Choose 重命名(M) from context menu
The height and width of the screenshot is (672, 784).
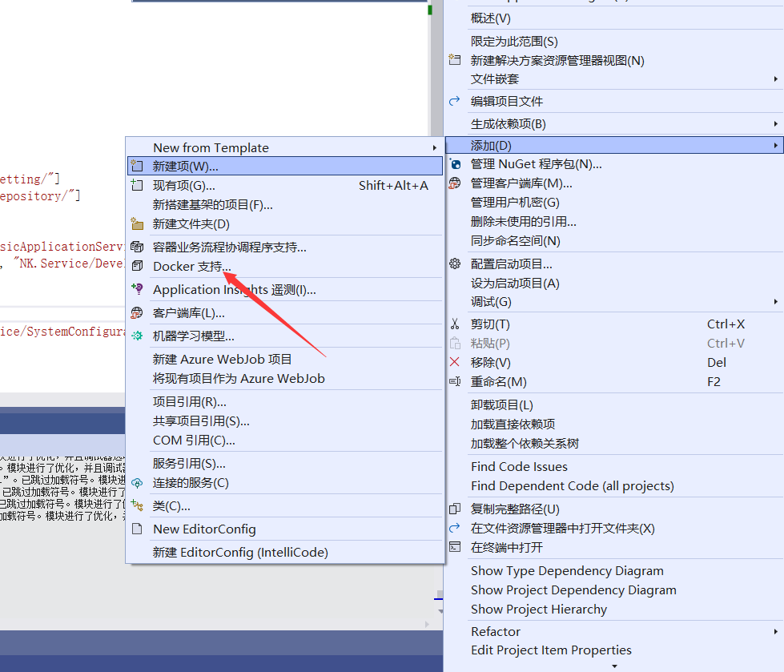(498, 382)
